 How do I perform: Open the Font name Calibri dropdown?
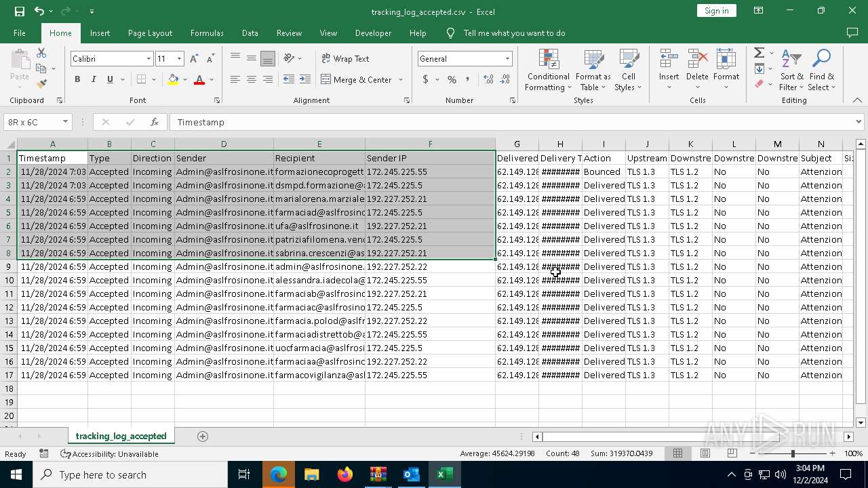click(x=149, y=59)
